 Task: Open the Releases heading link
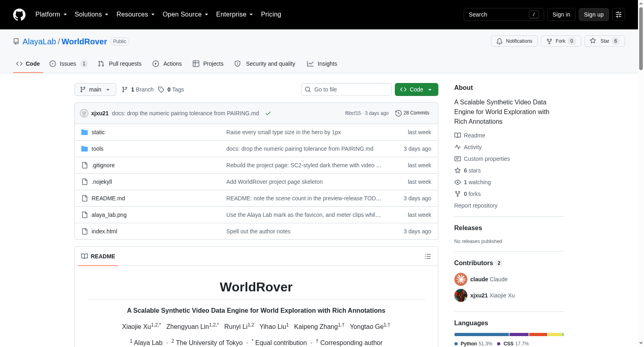coord(468,228)
